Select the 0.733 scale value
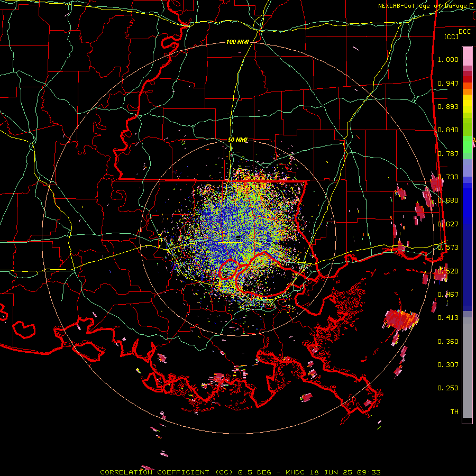The image size is (476, 476). pyautogui.click(x=448, y=177)
